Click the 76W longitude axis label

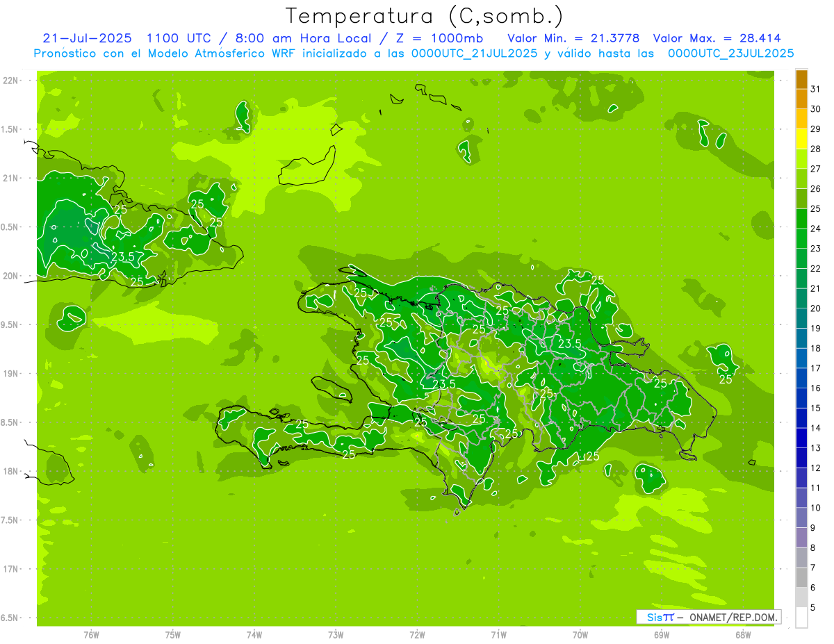pyautogui.click(x=91, y=634)
